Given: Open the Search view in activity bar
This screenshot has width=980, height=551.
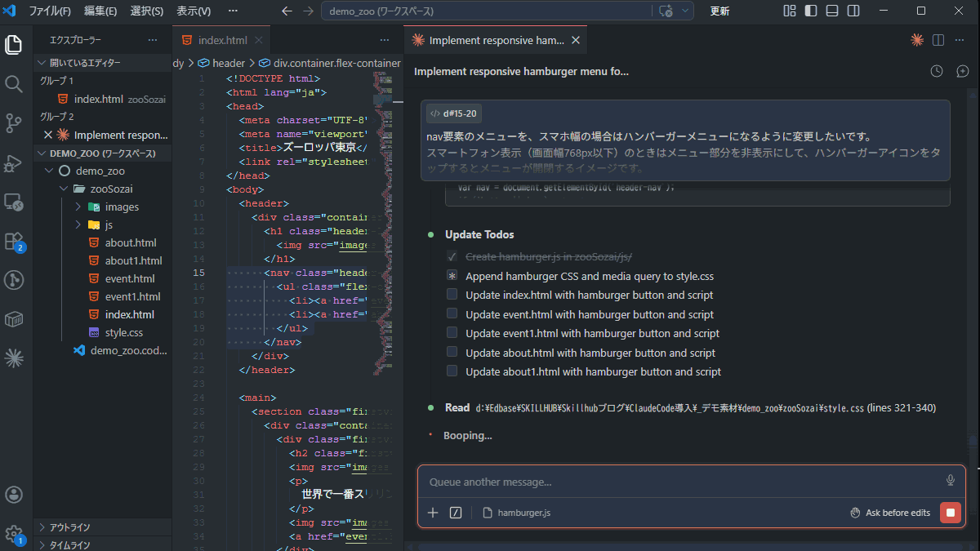Looking at the screenshot, I should point(14,84).
